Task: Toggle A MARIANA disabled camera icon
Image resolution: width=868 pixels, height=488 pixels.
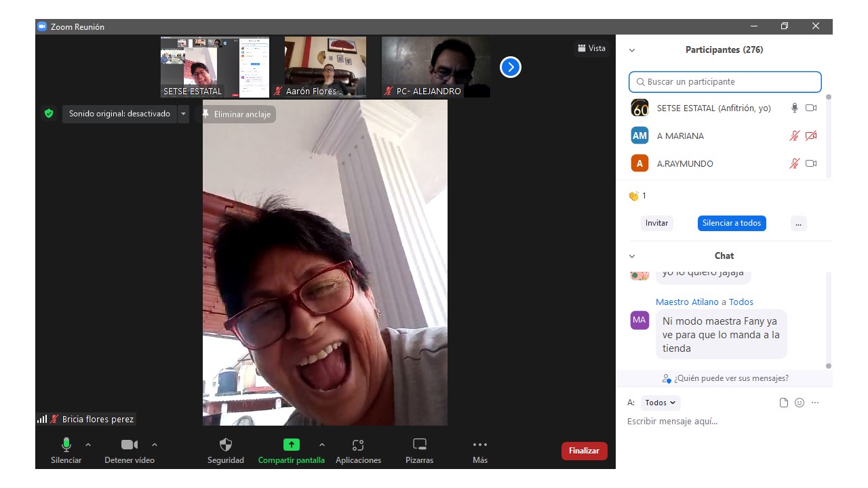Action: point(811,136)
